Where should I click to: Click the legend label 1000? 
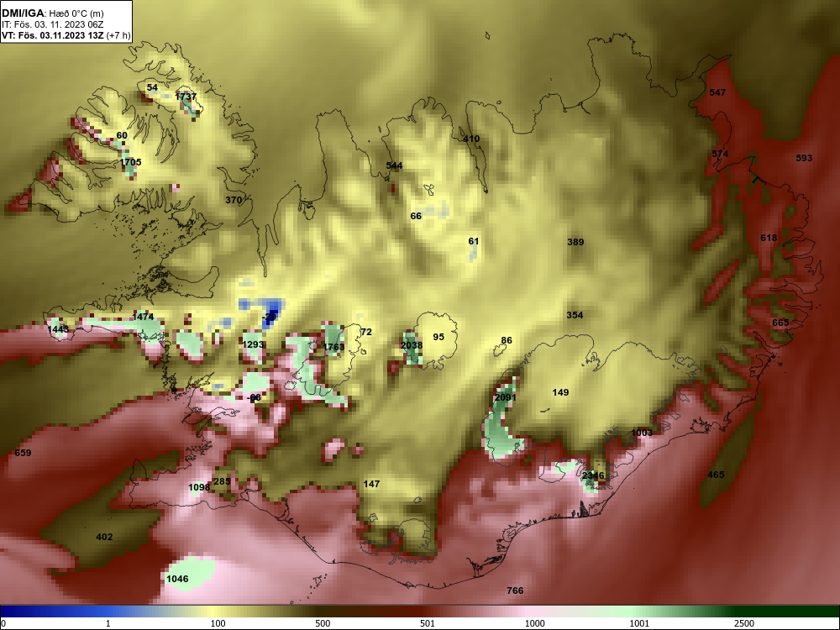[534, 623]
